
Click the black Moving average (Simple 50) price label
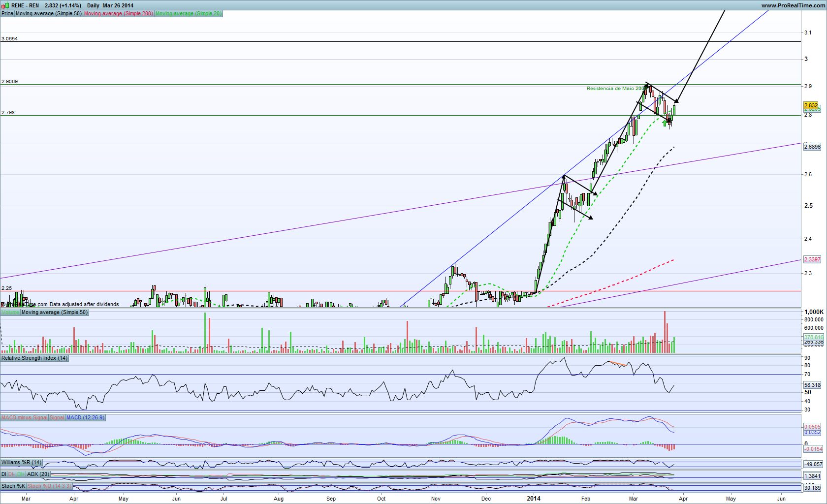pyautogui.click(x=49, y=14)
